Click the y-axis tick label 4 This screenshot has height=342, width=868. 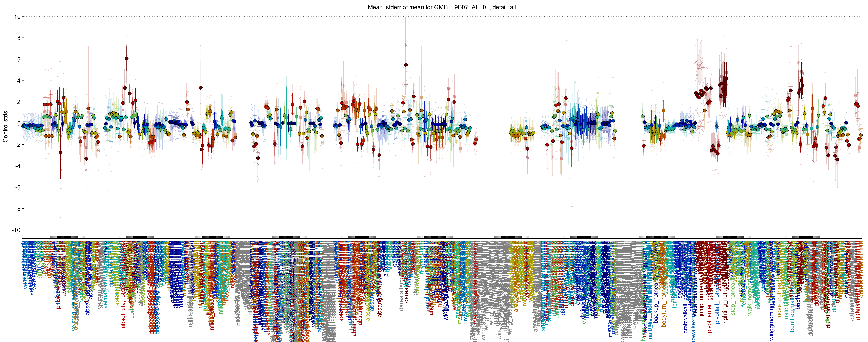pyautogui.click(x=19, y=81)
